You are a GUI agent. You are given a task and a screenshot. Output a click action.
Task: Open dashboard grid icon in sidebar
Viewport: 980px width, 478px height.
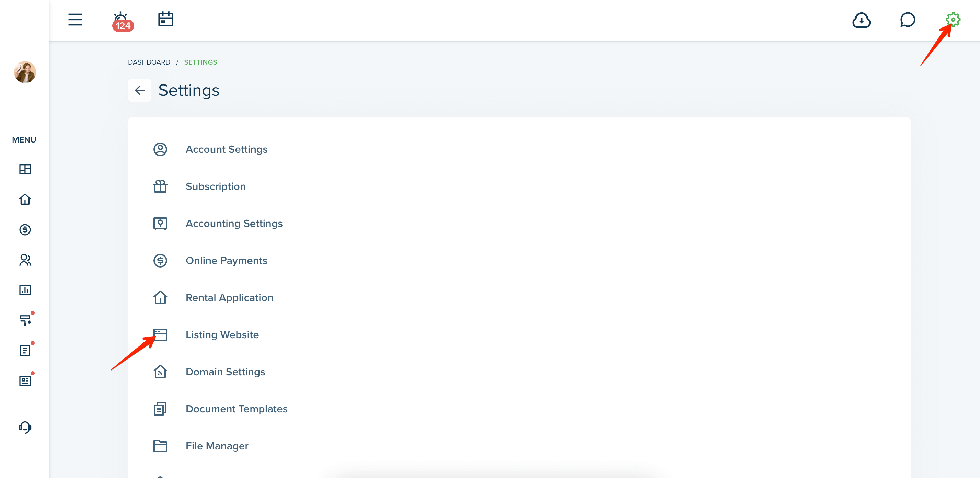pos(25,169)
